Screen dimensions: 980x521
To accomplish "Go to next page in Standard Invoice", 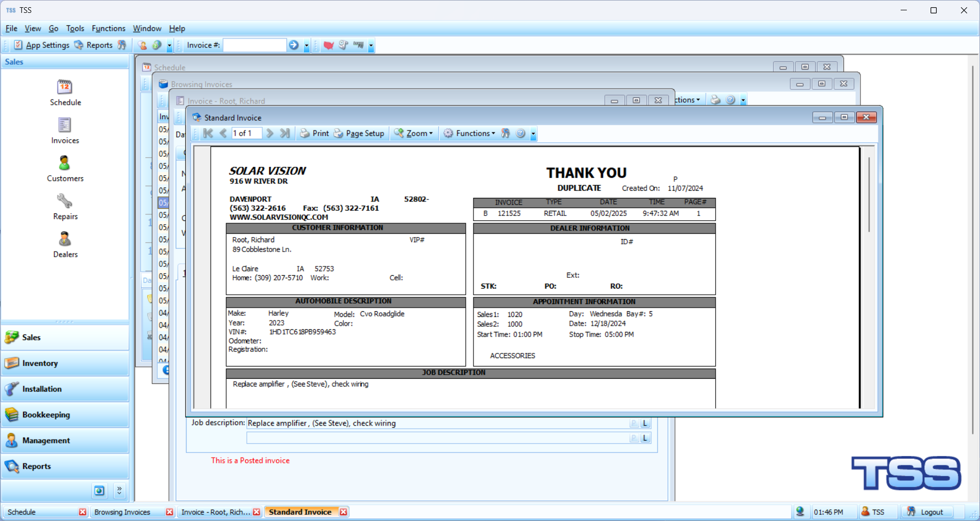I will pos(269,133).
